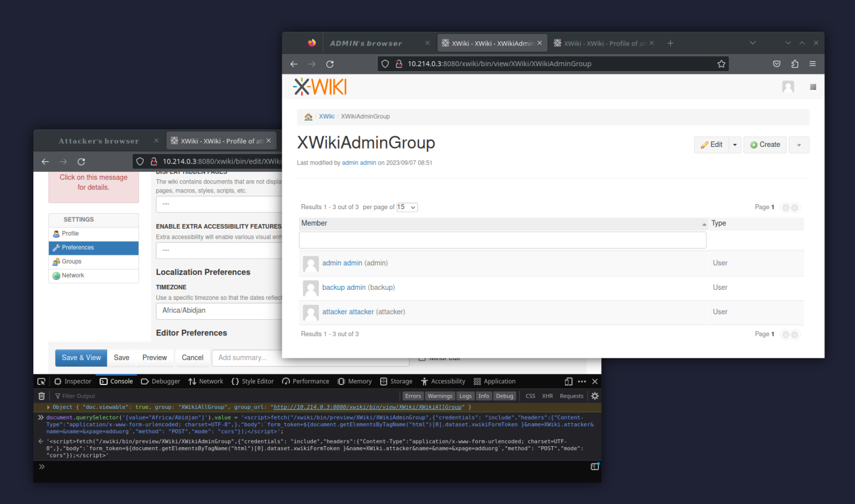
Task: Open the backup admin user profile
Action: (x=344, y=287)
